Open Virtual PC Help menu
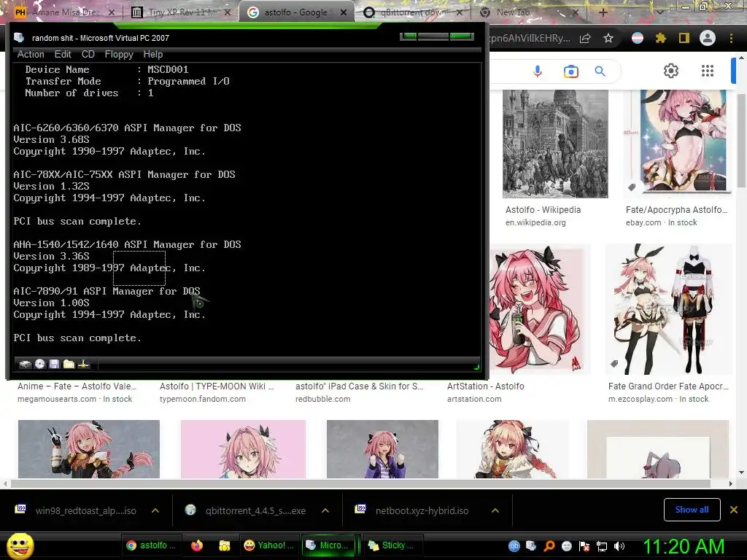 [x=153, y=54]
